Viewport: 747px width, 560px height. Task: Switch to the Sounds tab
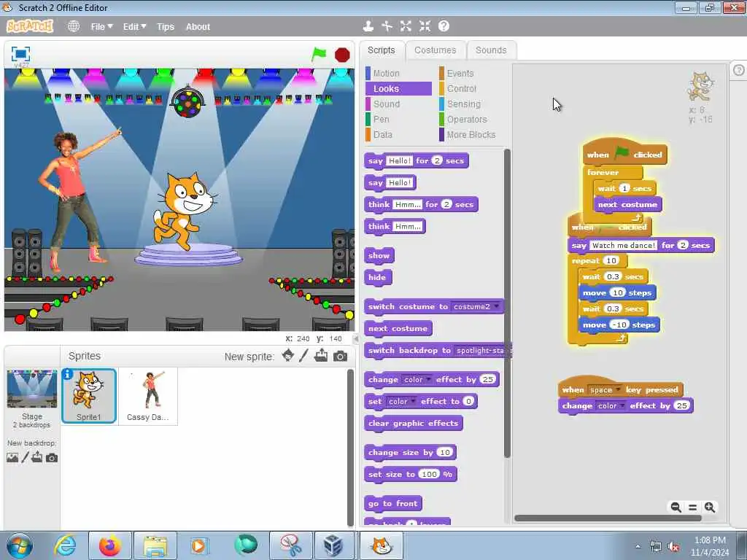(491, 50)
